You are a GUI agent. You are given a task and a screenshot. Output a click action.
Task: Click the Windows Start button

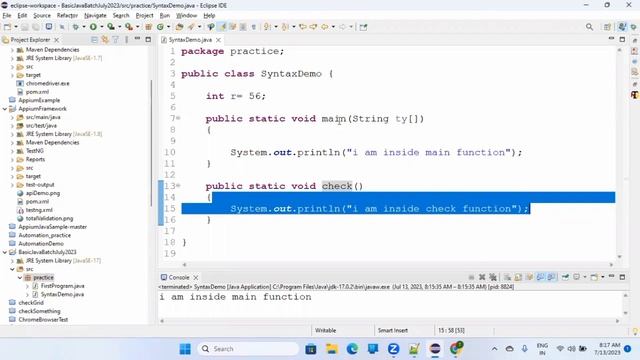pos(185,349)
